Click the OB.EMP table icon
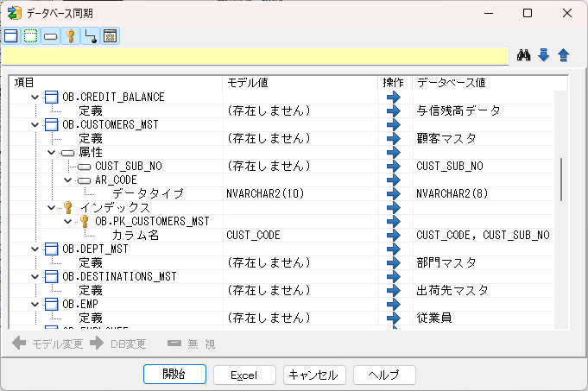 pyautogui.click(x=52, y=305)
